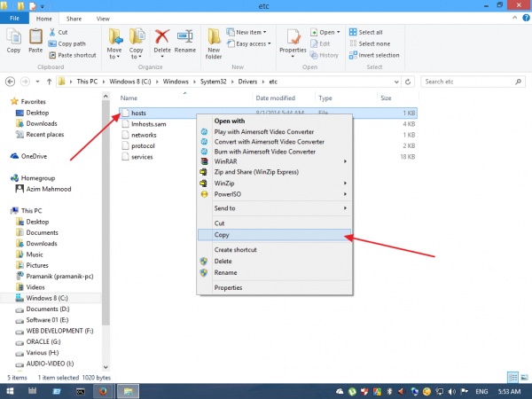Open Help with the question mark icon
Screen dimensions: 532x399
pyautogui.click(x=526, y=19)
